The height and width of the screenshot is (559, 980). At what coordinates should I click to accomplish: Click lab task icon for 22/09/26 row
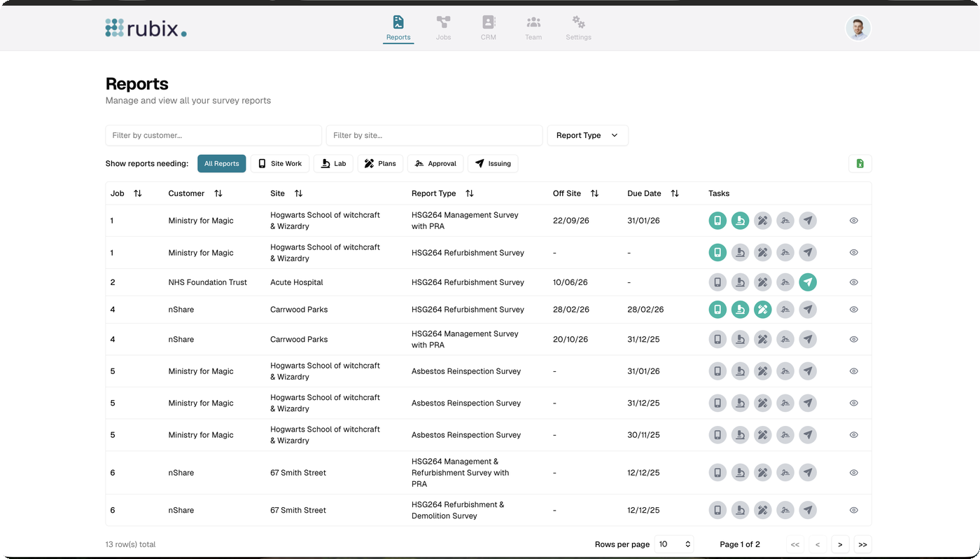coord(740,221)
